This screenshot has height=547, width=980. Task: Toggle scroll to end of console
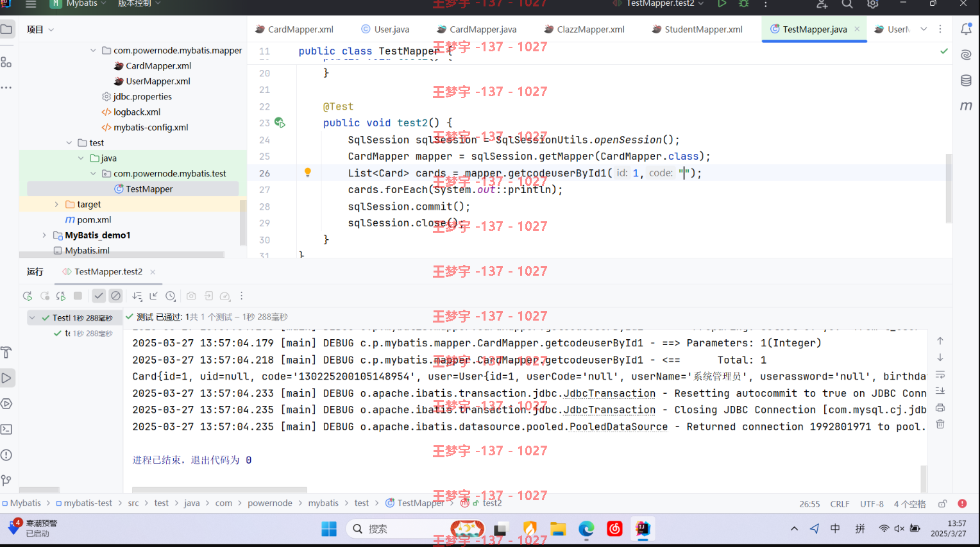coord(940,391)
